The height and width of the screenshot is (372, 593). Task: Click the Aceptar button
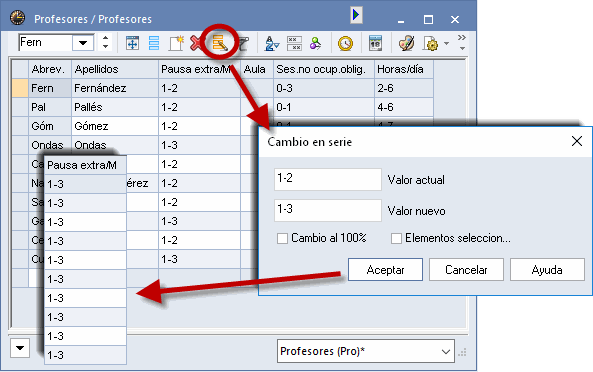[x=385, y=270]
